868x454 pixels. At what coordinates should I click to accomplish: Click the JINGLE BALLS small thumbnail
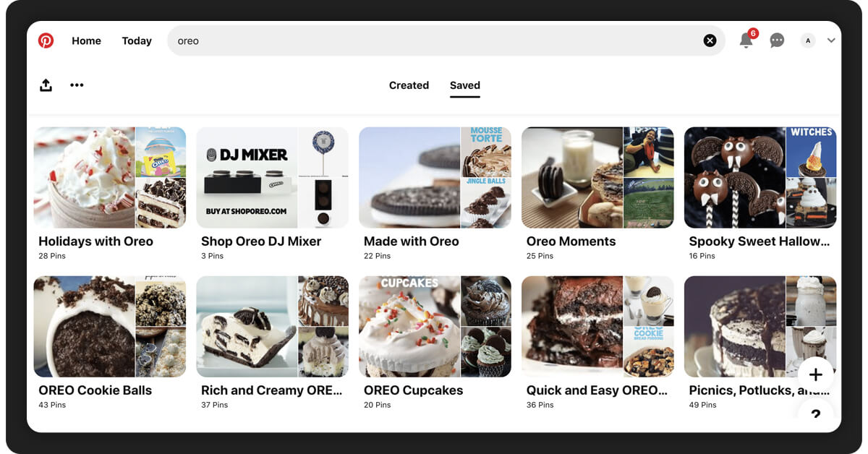(x=486, y=203)
